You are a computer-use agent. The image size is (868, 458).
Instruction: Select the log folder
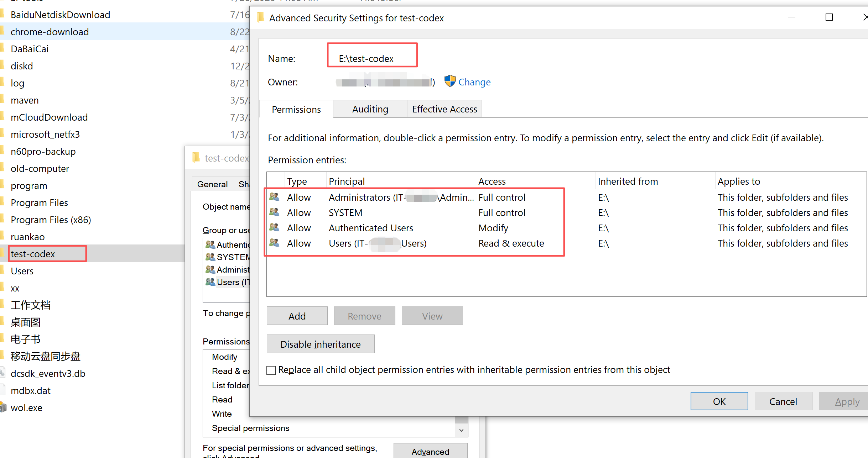click(17, 83)
